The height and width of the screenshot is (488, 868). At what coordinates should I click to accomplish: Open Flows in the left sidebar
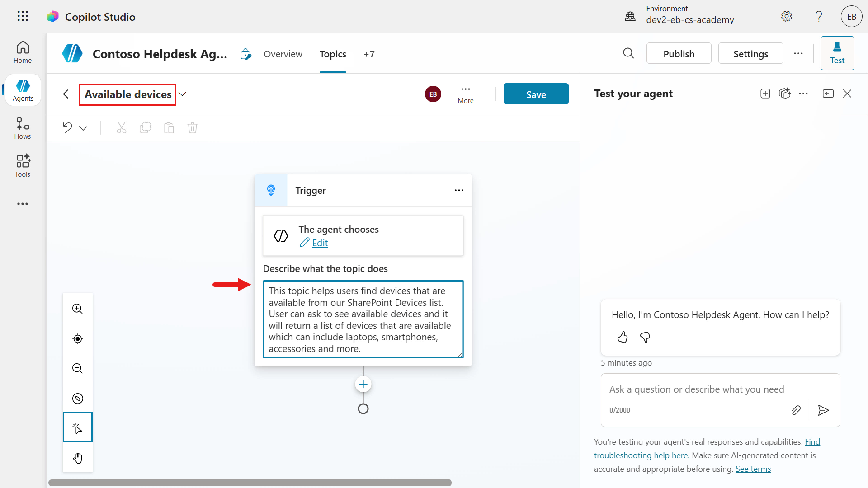click(23, 128)
